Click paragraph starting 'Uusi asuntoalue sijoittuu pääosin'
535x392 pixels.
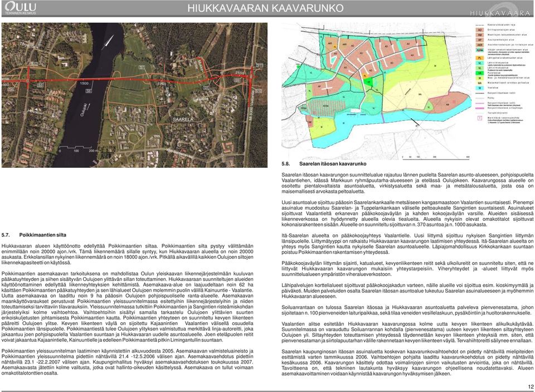407,214
